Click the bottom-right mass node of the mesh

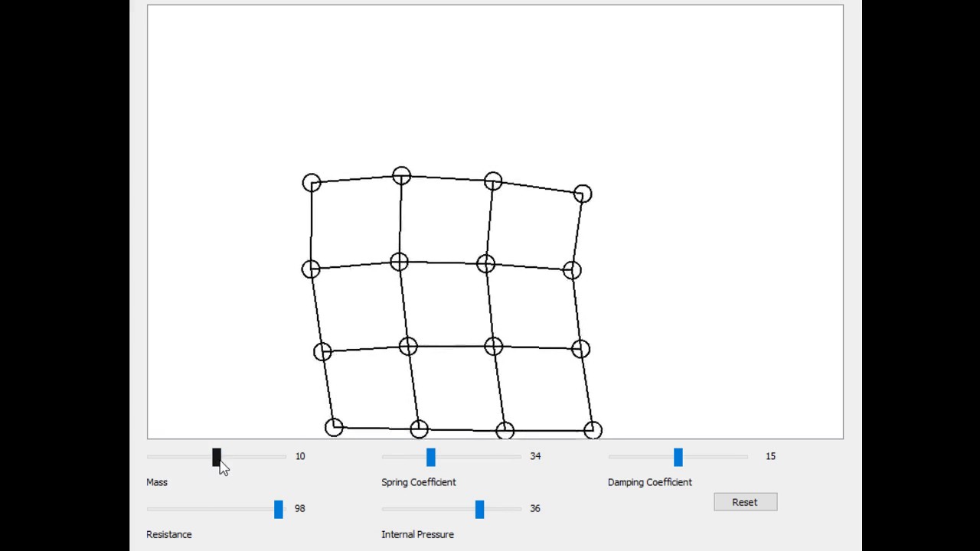point(593,430)
